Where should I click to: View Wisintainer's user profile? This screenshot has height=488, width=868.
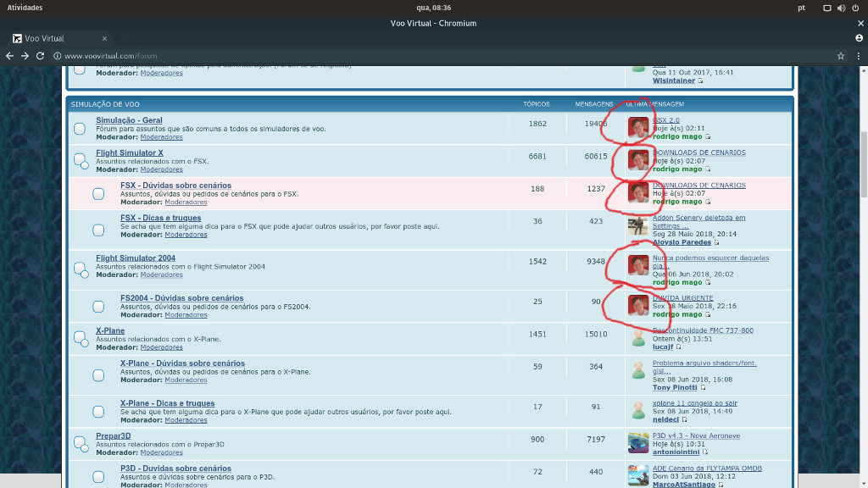(x=674, y=80)
